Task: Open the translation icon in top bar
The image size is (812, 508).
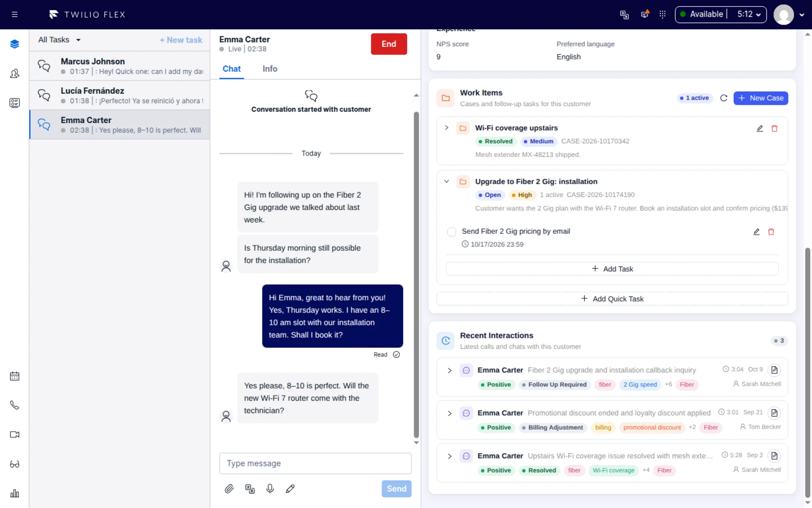Action: [x=624, y=14]
